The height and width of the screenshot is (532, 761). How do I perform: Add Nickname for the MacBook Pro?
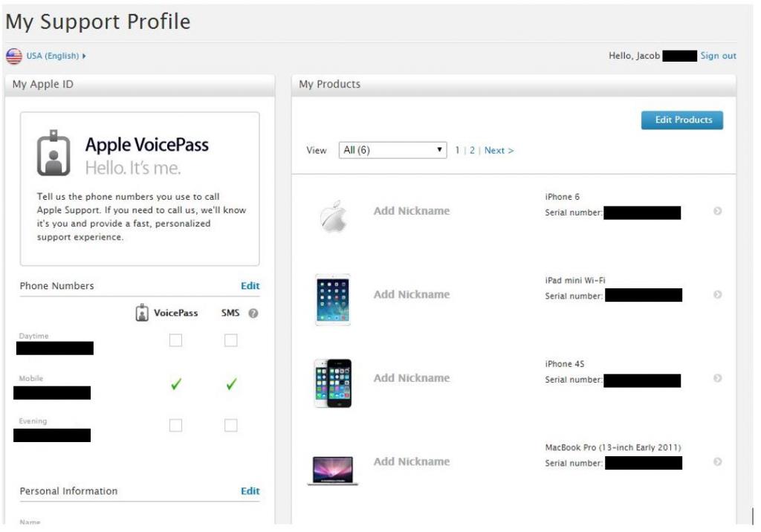point(412,461)
